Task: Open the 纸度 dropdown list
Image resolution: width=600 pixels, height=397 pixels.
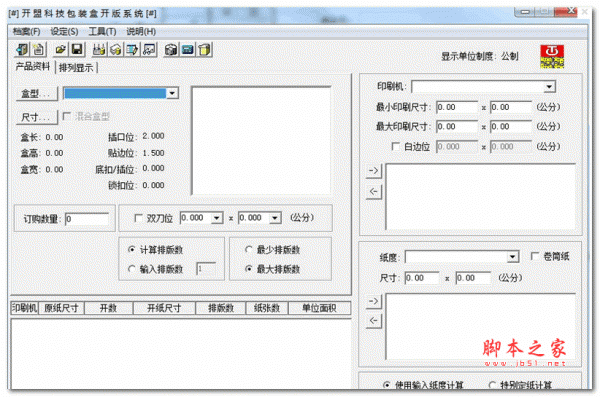Action: (512, 256)
